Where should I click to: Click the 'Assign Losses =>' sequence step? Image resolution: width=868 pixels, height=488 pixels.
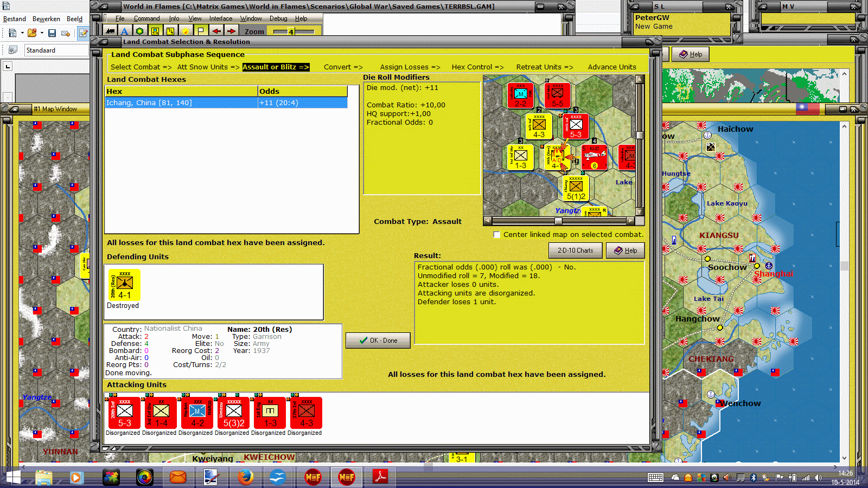tap(410, 67)
